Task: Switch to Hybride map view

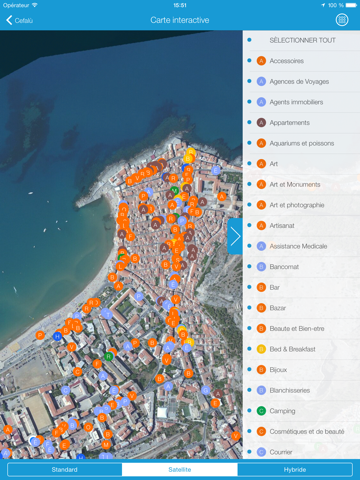Action: click(x=295, y=470)
